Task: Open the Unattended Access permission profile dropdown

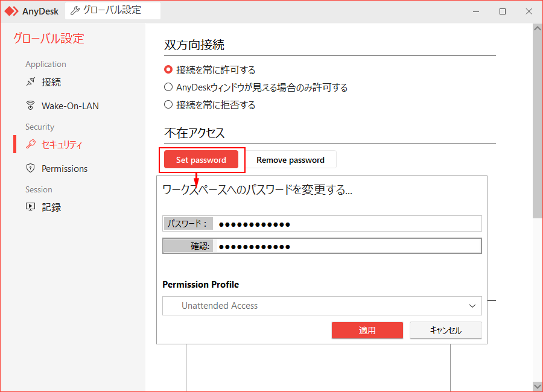Action: click(322, 306)
